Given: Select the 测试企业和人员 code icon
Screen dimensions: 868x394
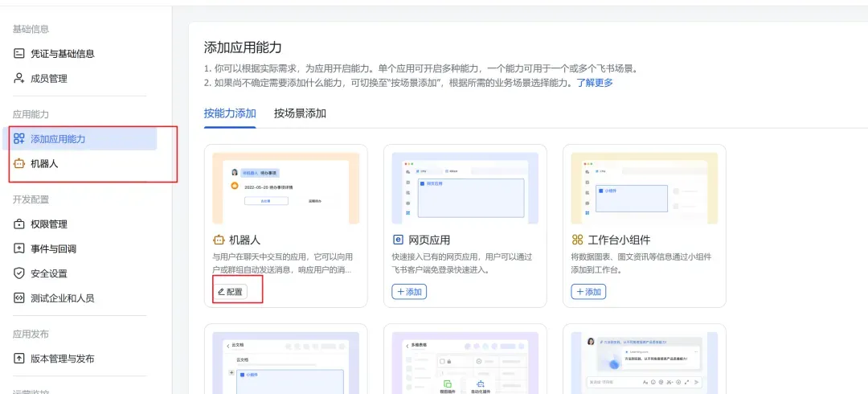Looking at the screenshot, I should 18,298.
